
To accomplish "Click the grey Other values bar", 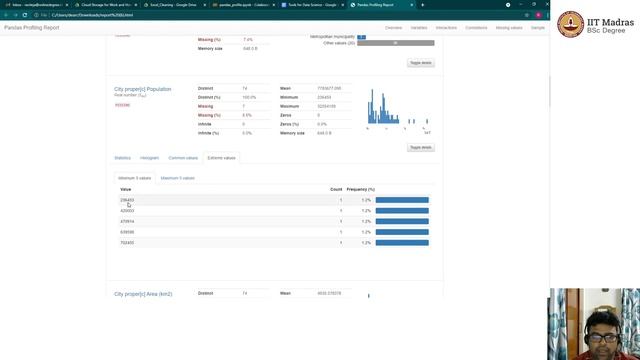I will point(396,43).
